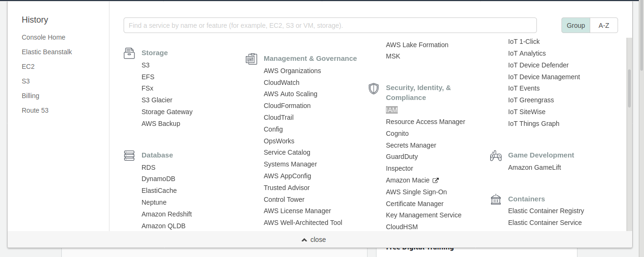Open Config service

point(273,129)
